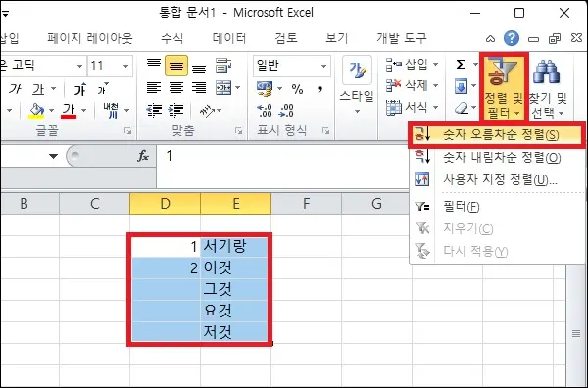Align text left
This screenshot has width=588, height=388.
point(154,88)
